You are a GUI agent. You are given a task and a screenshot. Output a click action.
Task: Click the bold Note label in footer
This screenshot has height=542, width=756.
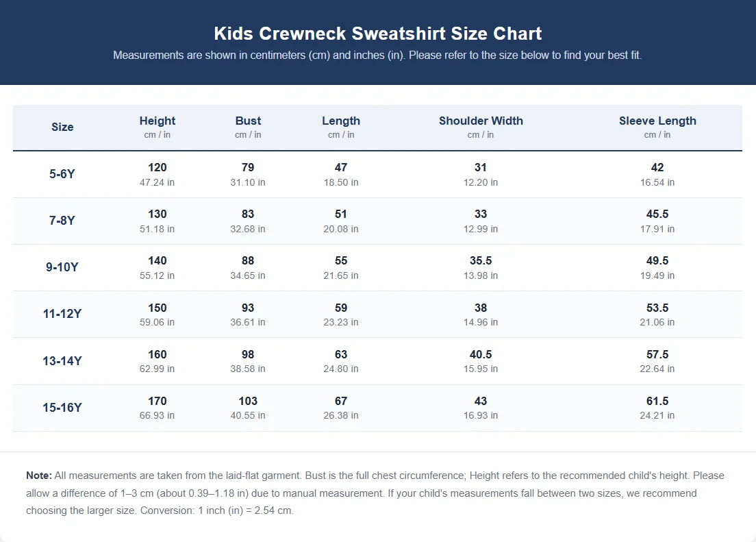[x=39, y=476]
